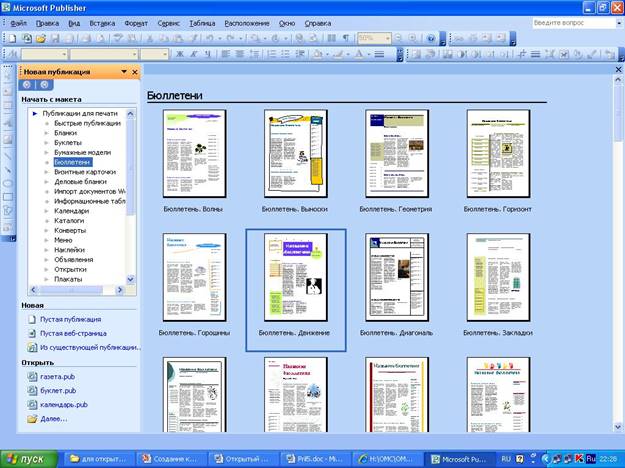Open the Расположение menu
The image size is (625, 468).
click(247, 23)
